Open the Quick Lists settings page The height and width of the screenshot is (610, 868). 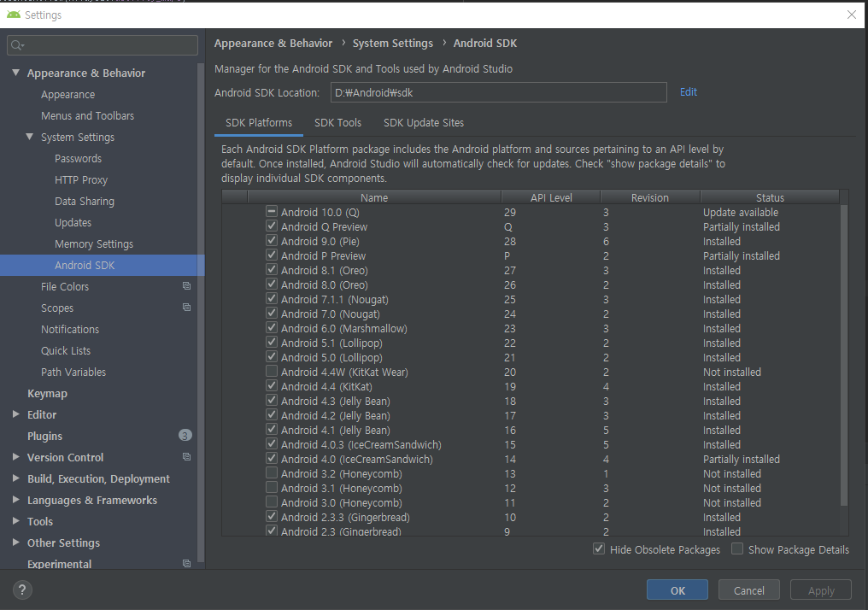click(x=65, y=350)
